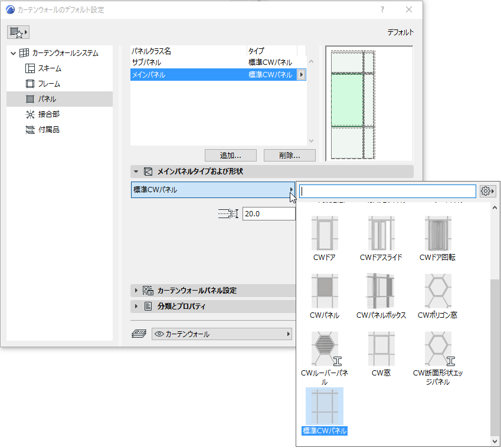Click the 追加... button
This screenshot has height=448, width=501.
tap(230, 155)
